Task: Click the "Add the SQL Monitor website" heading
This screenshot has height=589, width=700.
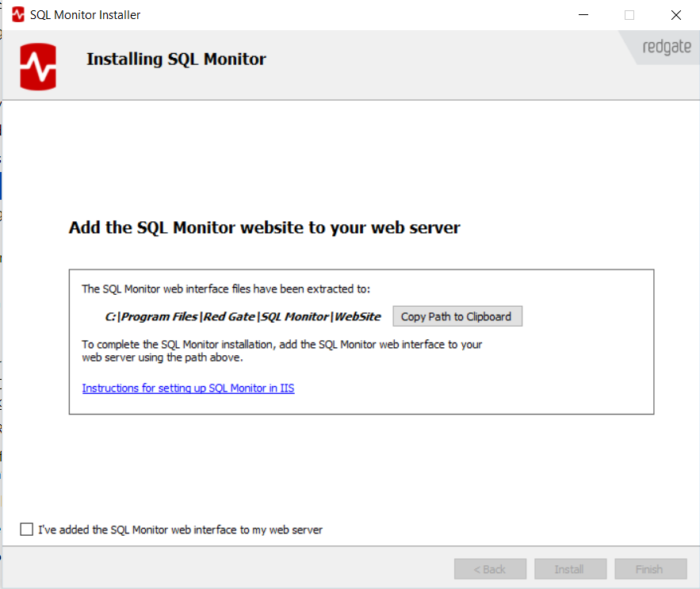Action: tap(264, 228)
